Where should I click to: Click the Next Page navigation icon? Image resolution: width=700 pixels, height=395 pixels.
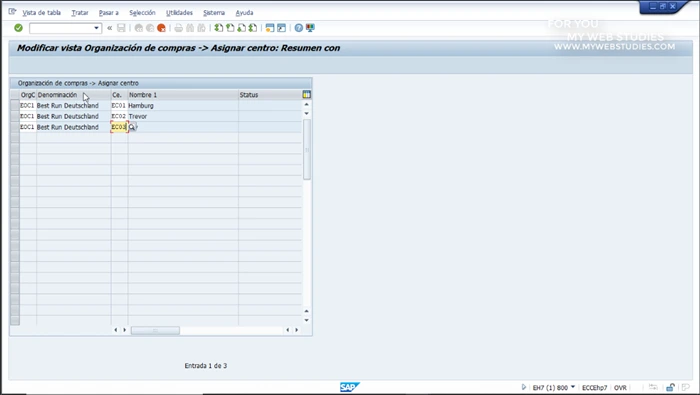click(x=242, y=28)
